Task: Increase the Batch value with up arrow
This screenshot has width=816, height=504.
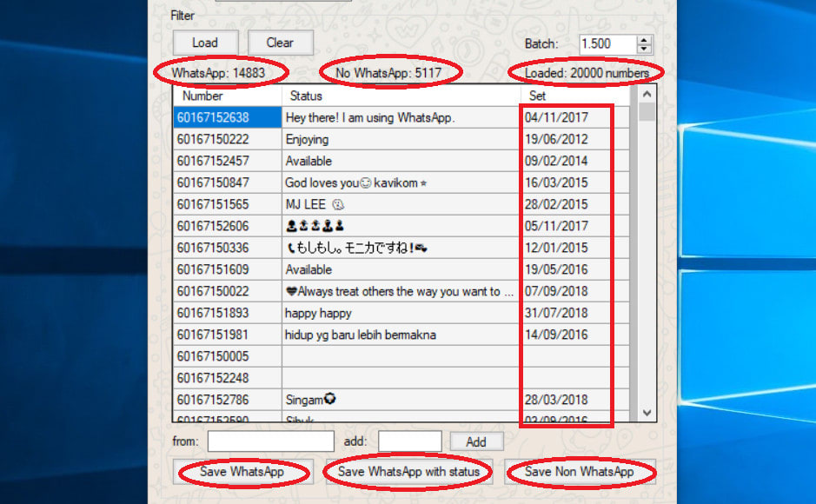Action: [x=644, y=39]
